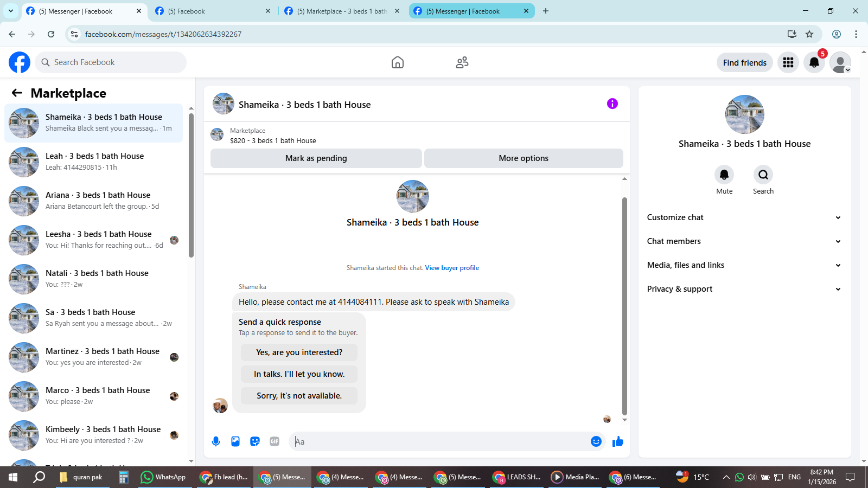This screenshot has height=488, width=868.
Task: Send a thumbs-up like
Action: coord(618,441)
